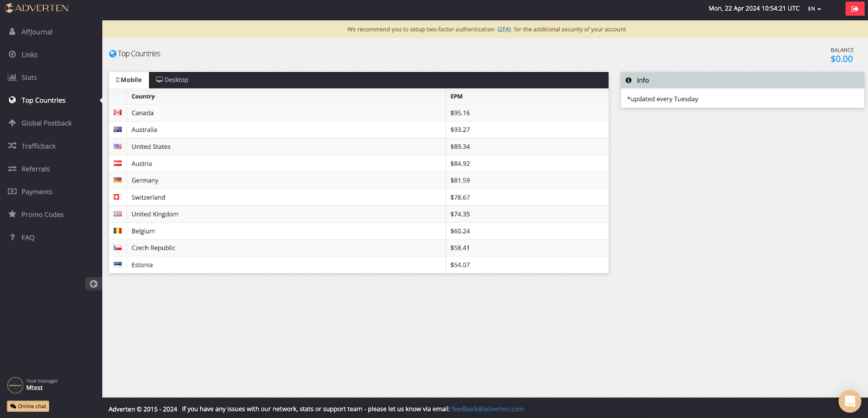This screenshot has height=418, width=868.
Task: Click the AffJournal user icon
Action: pos(12,31)
